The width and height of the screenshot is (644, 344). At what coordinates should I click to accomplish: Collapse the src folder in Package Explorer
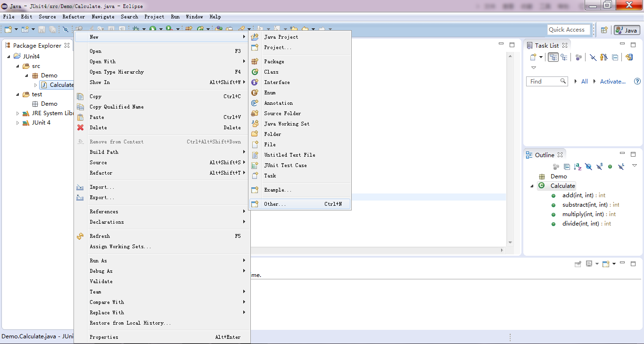18,66
